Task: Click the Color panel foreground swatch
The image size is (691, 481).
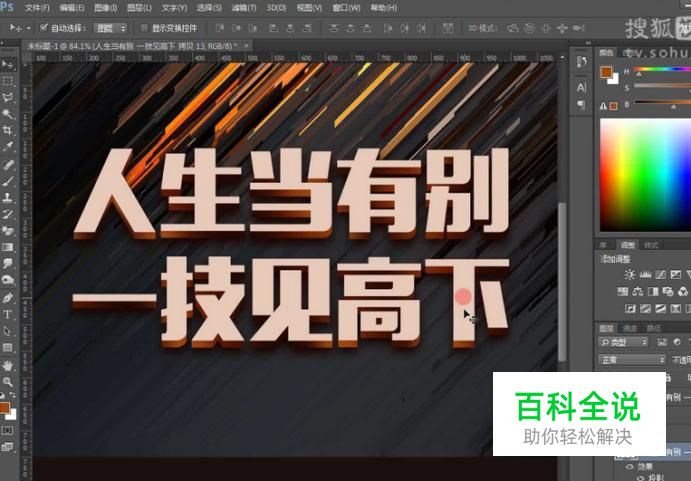Action: pyautogui.click(x=606, y=72)
